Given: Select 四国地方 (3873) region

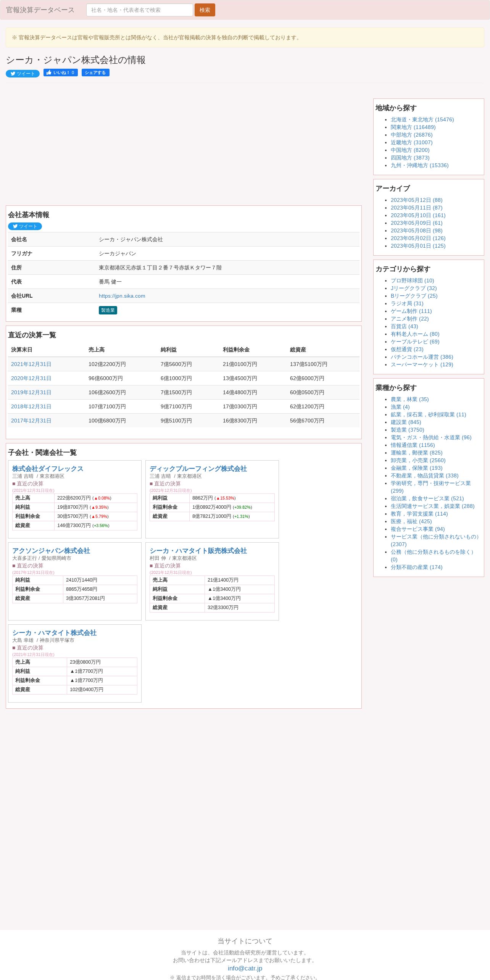Looking at the screenshot, I should 410,158.
